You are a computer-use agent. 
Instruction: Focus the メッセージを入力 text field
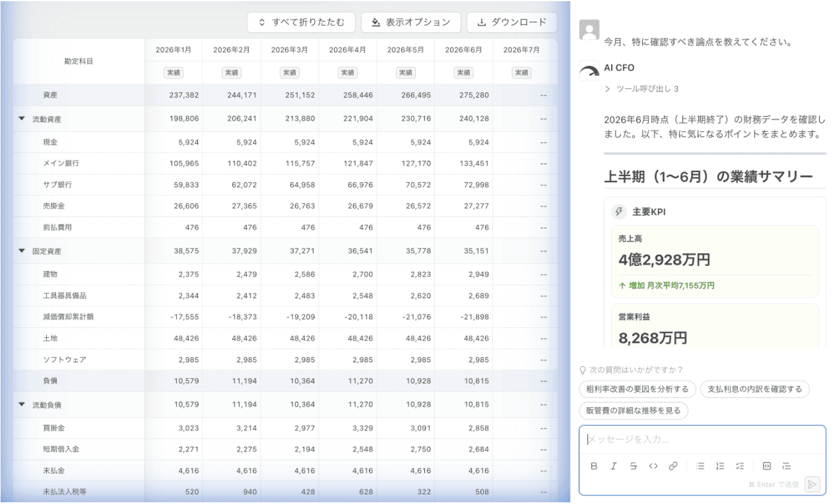(x=702, y=439)
